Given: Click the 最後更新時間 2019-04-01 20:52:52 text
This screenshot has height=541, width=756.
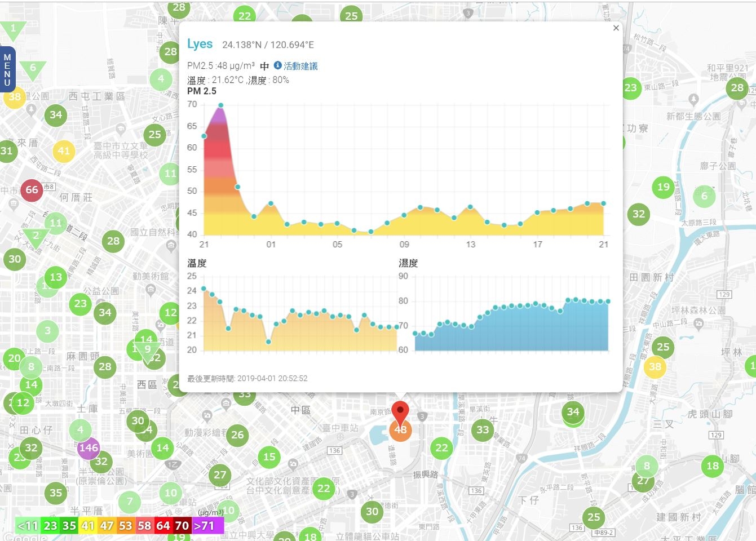Looking at the screenshot, I should [247, 379].
